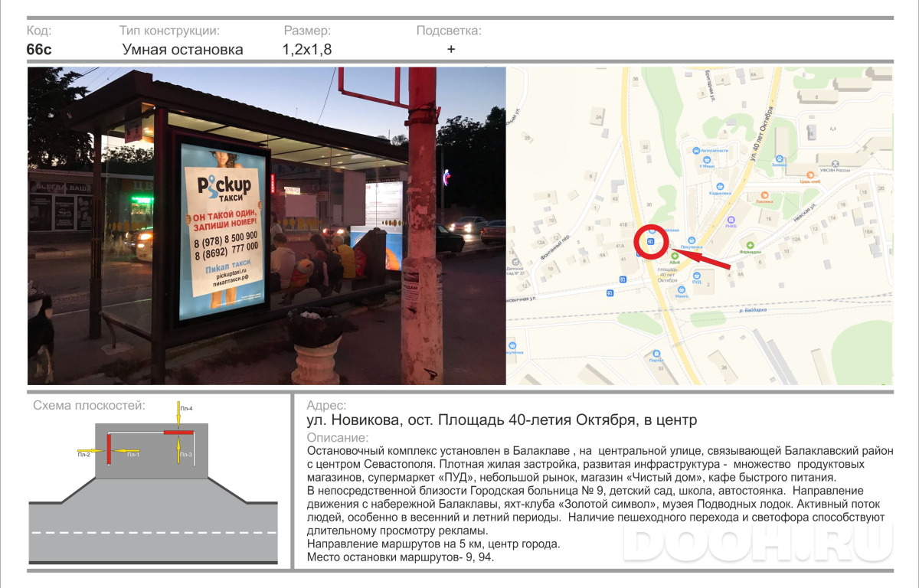The width and height of the screenshot is (919, 588).
Task: Click the Адрес: label
Action: (x=326, y=405)
